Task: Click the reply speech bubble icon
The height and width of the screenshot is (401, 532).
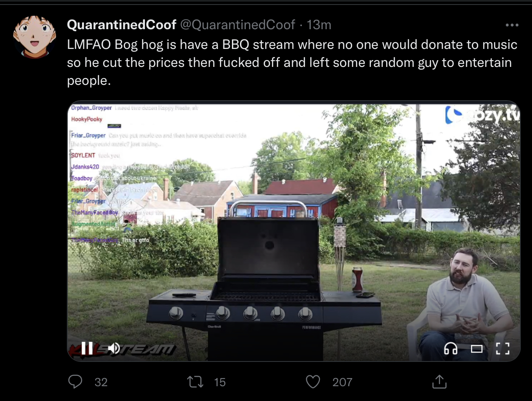Action: 75,382
